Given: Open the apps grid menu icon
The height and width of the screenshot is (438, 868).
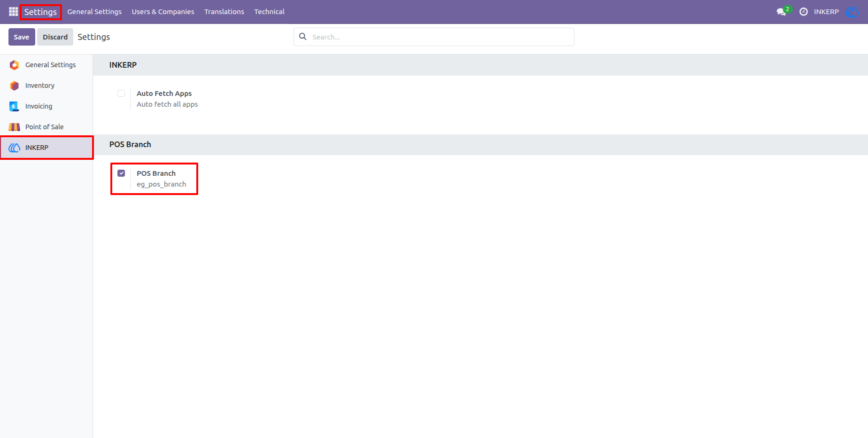Looking at the screenshot, I should point(13,12).
